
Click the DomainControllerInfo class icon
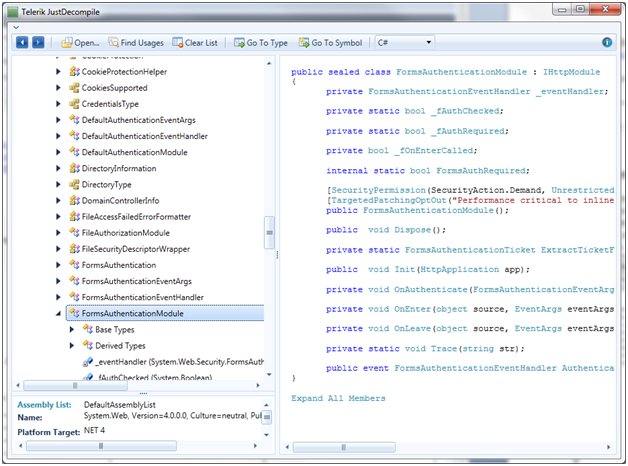tap(74, 200)
